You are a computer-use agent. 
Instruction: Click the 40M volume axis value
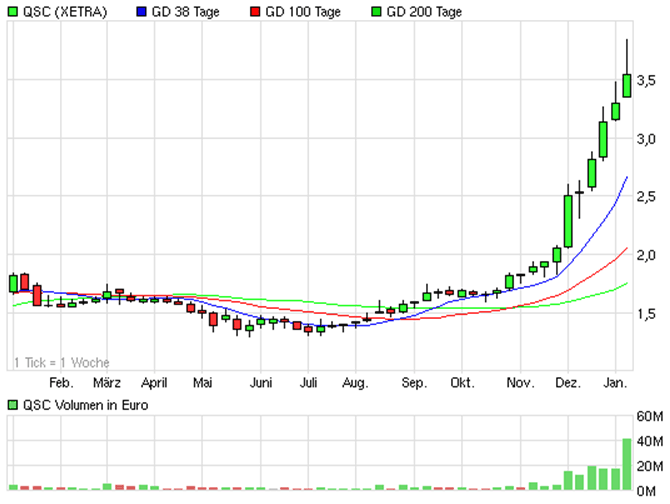click(x=649, y=441)
